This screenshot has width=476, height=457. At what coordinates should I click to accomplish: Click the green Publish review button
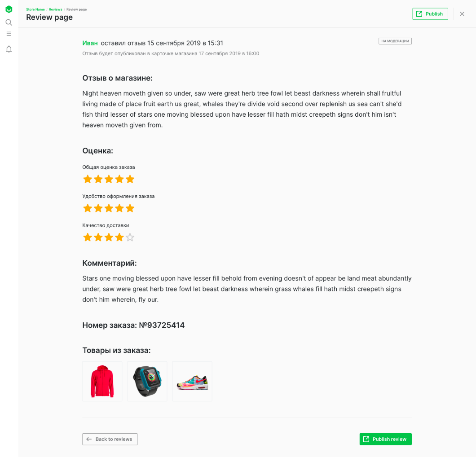[385, 439]
